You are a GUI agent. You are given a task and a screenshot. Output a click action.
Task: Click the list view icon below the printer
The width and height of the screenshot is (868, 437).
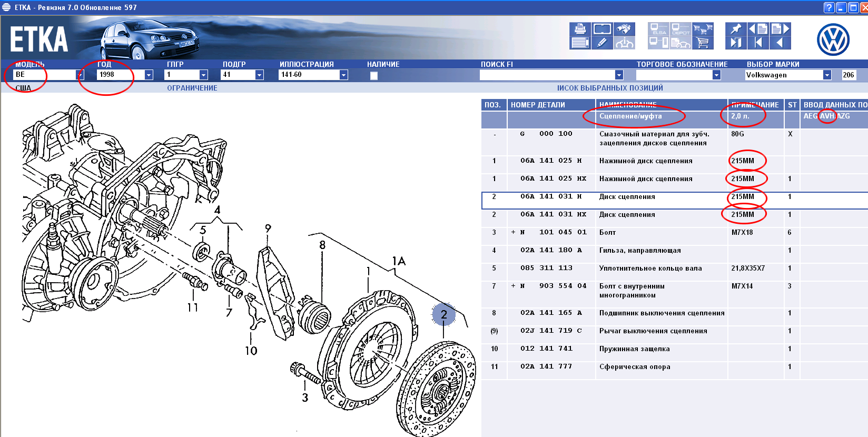(580, 43)
